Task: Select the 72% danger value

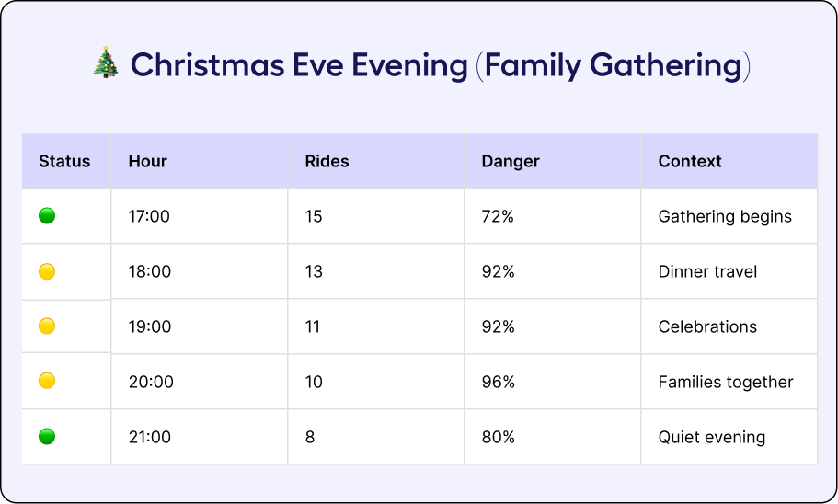Action: (498, 216)
